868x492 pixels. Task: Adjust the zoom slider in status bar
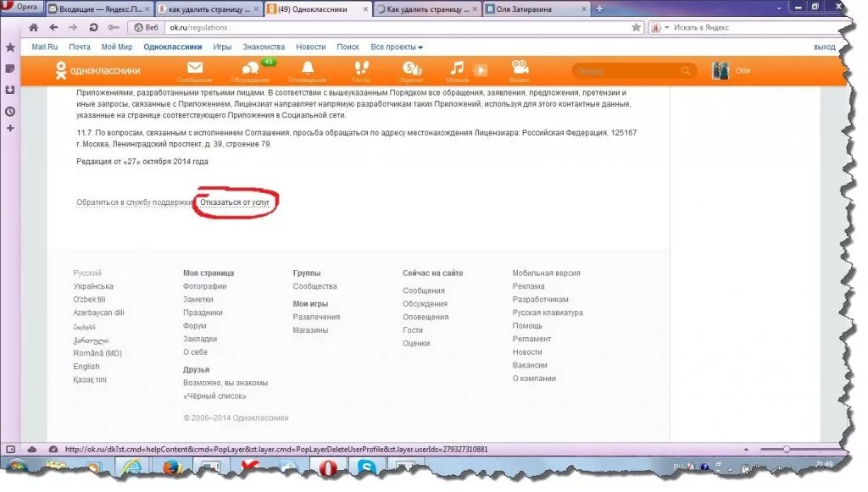786,450
